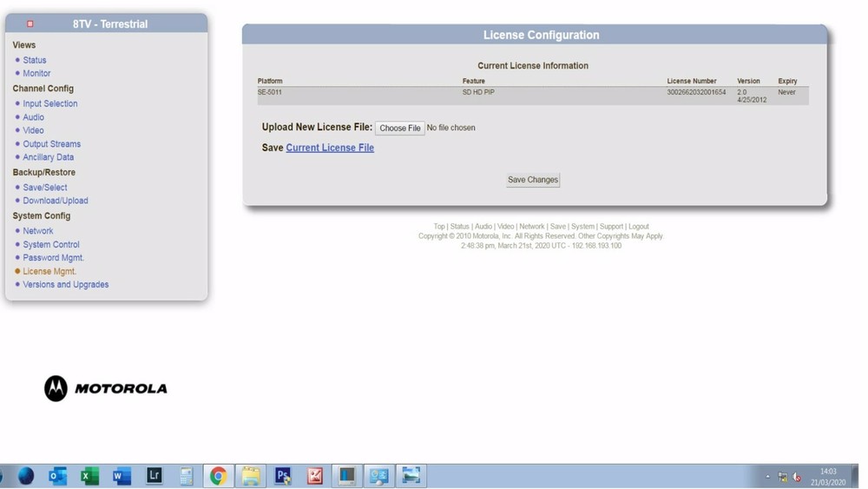Viewport: 868px width, 489px height.
Task: Switch to Photoshop in the taskbar
Action: click(282, 476)
